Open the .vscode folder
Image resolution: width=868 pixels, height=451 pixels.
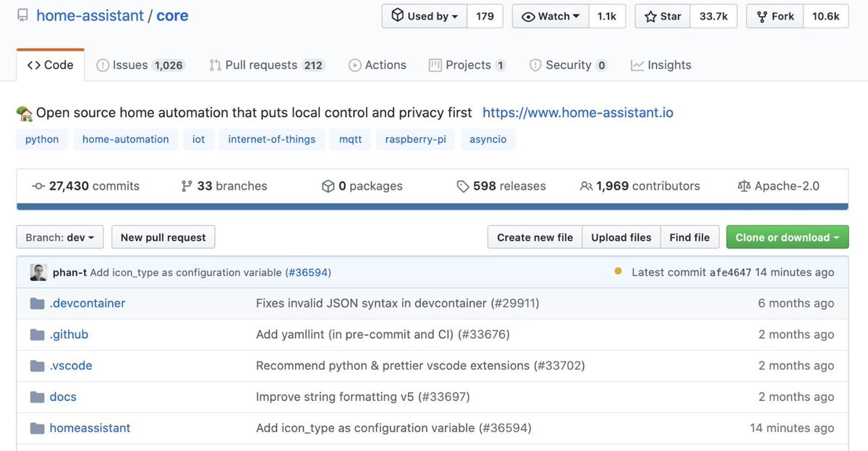click(71, 366)
